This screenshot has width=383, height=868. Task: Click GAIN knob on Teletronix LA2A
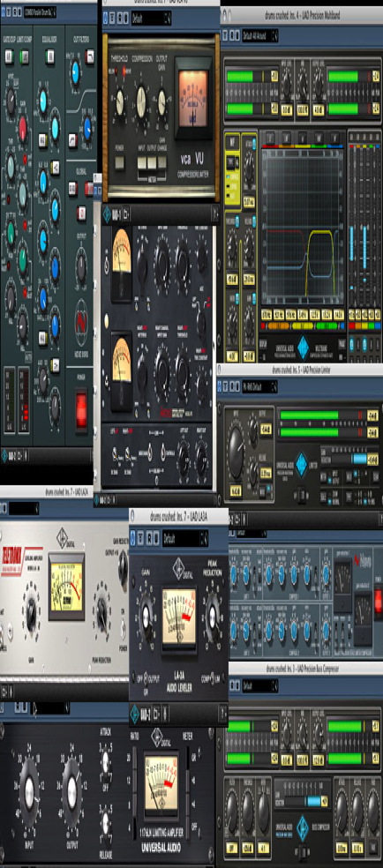point(31,611)
